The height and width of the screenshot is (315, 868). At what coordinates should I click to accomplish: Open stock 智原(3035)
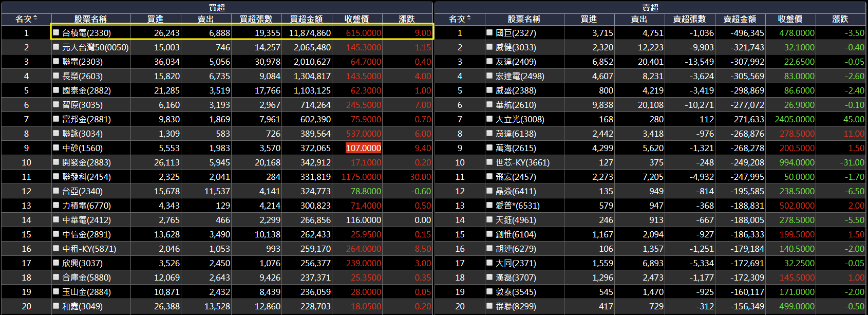(x=82, y=105)
